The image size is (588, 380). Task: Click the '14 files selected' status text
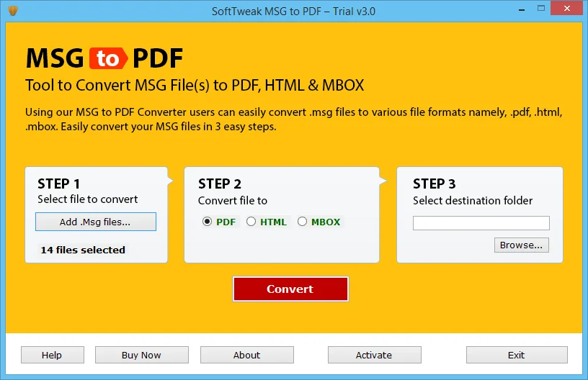tap(83, 250)
